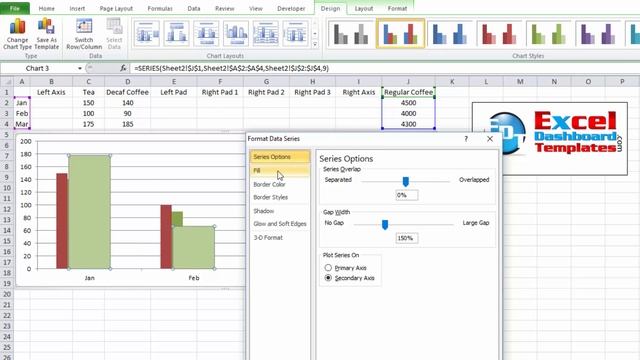The width and height of the screenshot is (640, 360).
Task: Apply the blue chart style
Action: (449, 33)
